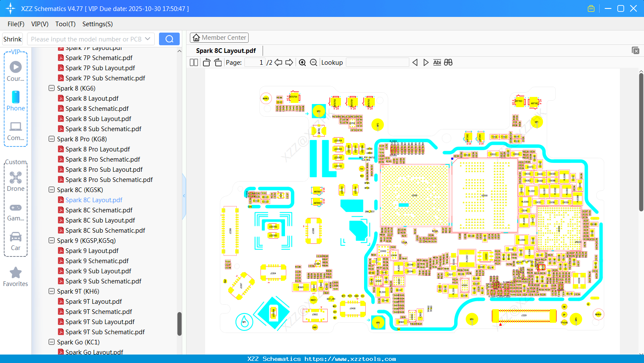Zoom in on the layout using the magnifier icon
The width and height of the screenshot is (644, 363).
[302, 62]
